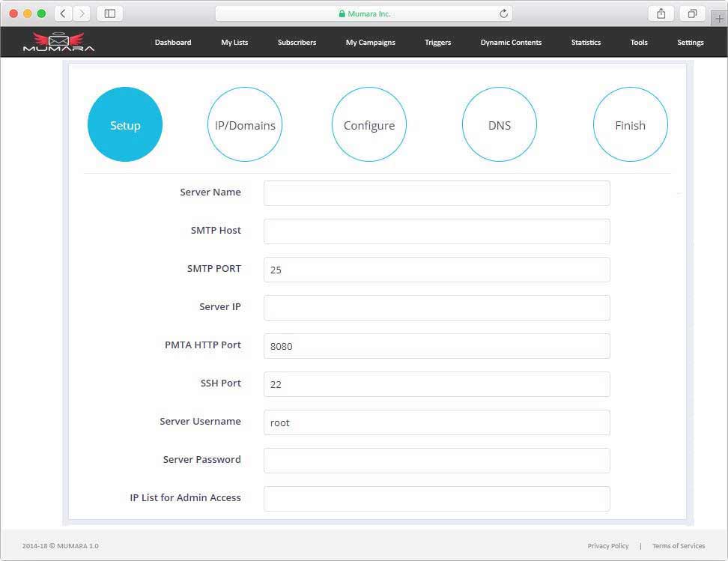Image resolution: width=728 pixels, height=561 pixels.
Task: Click the reload icon in the address bar
Action: coord(503,13)
